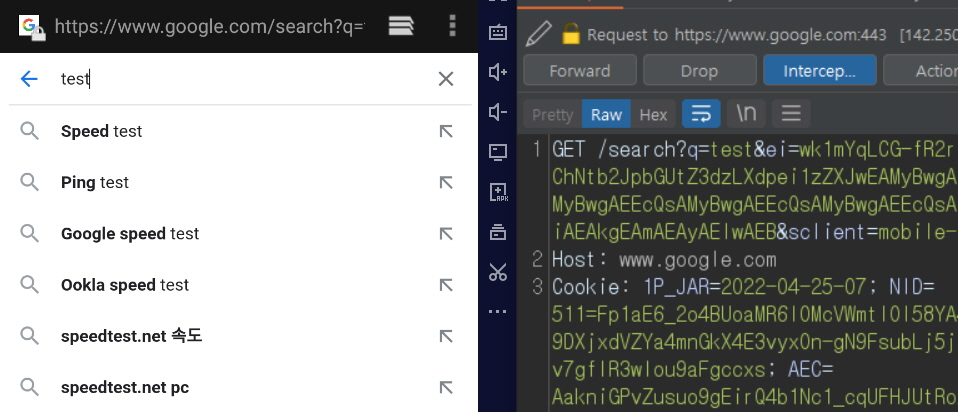958x412 pixels.
Task: Select the Google speed test suggestion
Action: tap(239, 234)
